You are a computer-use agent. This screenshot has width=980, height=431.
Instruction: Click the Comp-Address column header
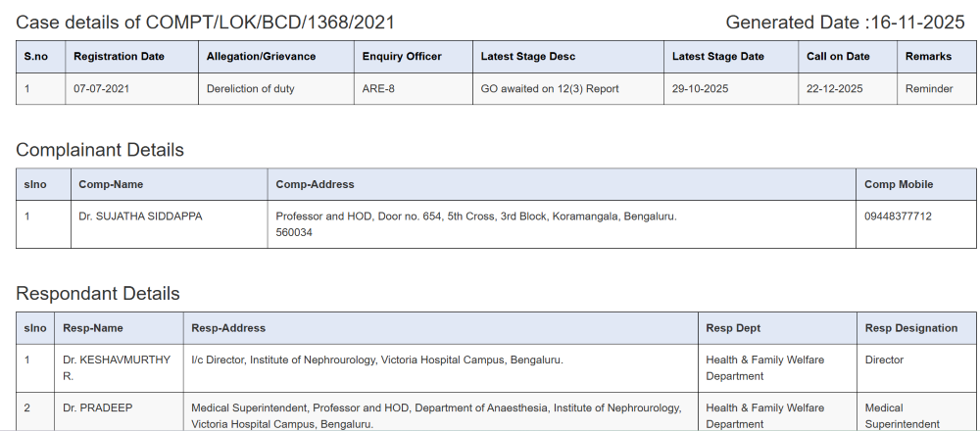[x=315, y=184]
